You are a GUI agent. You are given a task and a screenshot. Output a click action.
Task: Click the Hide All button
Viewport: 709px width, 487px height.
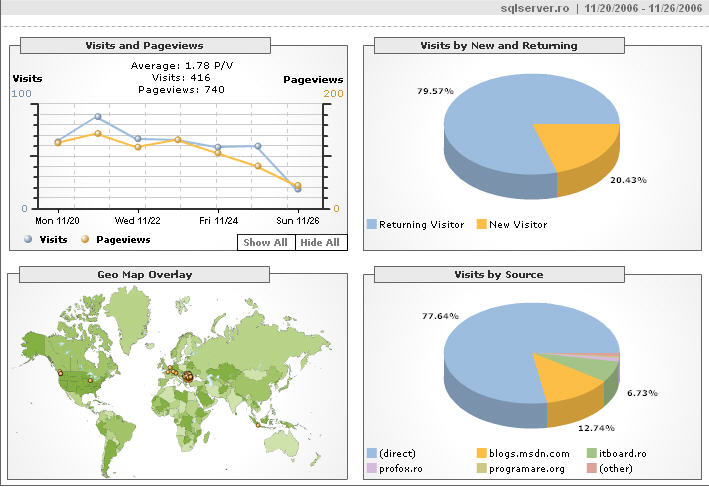click(x=320, y=242)
